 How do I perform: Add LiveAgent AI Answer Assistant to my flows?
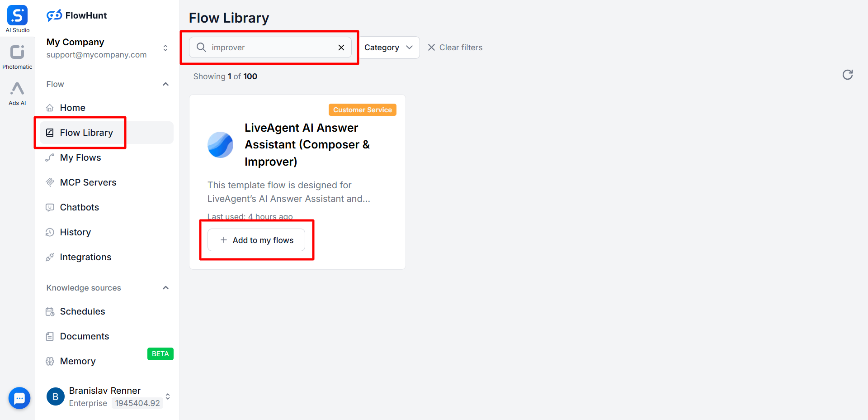(256, 240)
